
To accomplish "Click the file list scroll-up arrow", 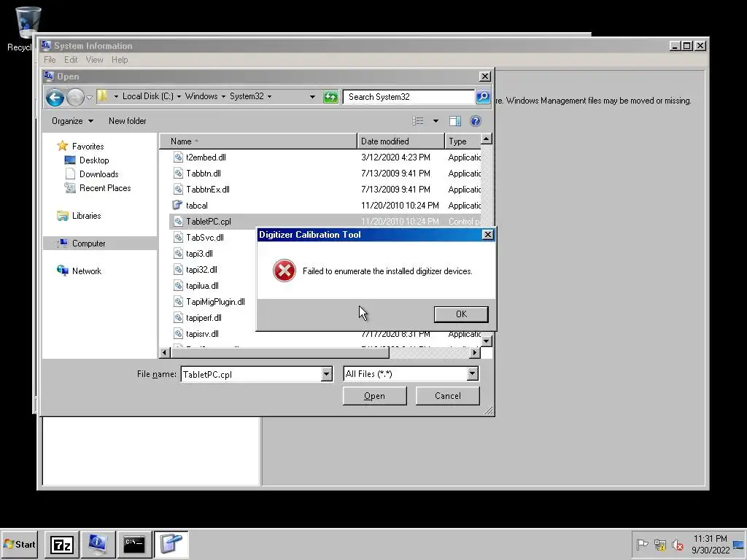I will [487, 139].
